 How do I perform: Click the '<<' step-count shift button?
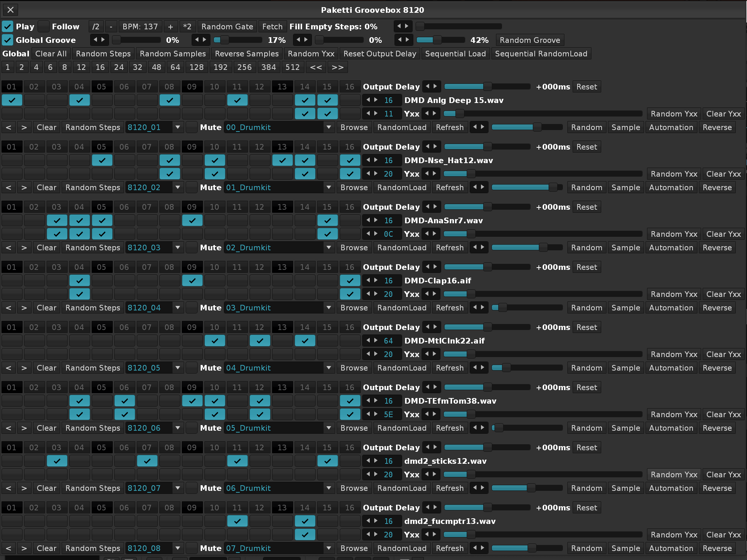[316, 67]
